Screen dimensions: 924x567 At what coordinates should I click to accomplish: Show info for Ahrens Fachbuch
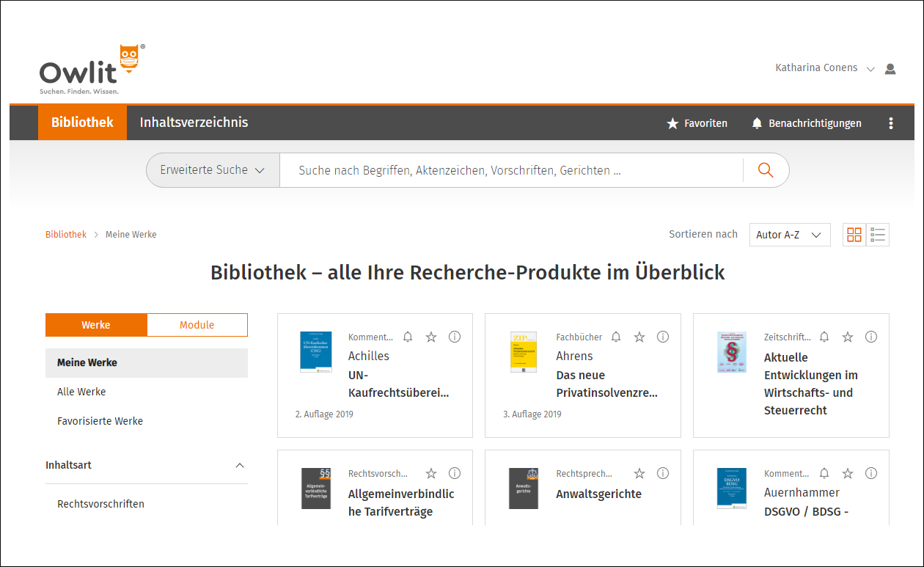(663, 337)
